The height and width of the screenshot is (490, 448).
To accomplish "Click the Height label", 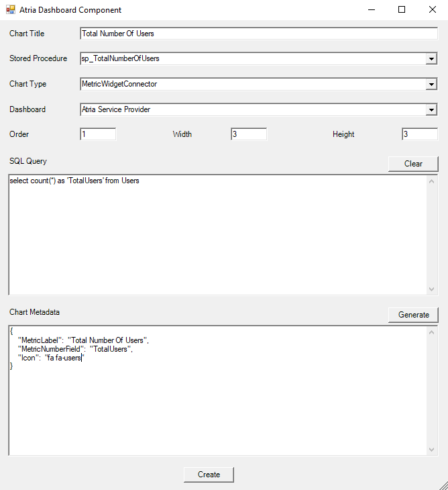I will click(x=343, y=134).
